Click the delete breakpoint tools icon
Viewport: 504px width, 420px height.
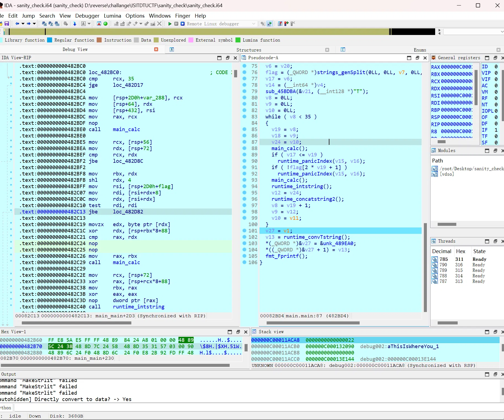[x=293, y=24]
